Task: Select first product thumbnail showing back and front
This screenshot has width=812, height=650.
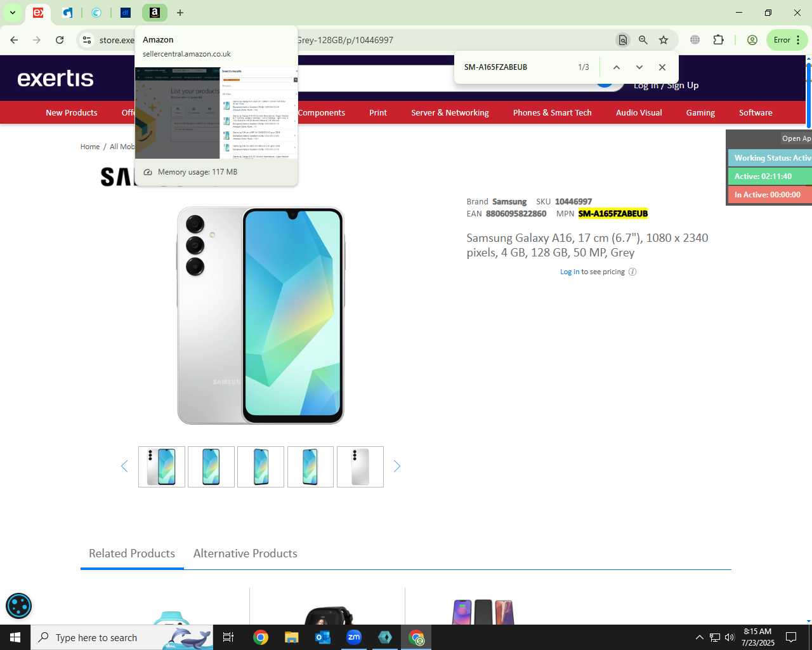Action: point(162,467)
